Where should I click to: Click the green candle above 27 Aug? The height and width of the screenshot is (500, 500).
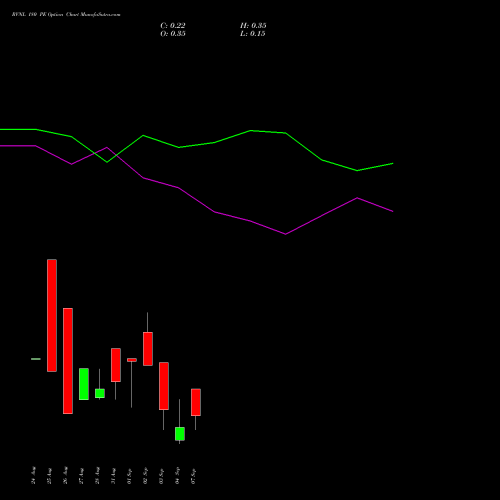pos(84,384)
